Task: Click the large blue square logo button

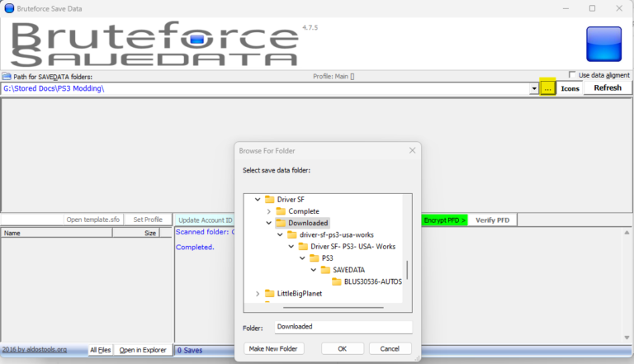Action: 603,44
